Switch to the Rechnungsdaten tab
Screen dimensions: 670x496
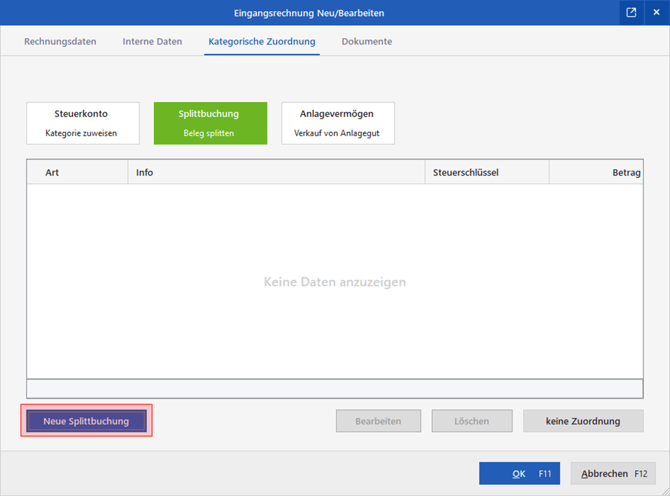pyautogui.click(x=60, y=42)
